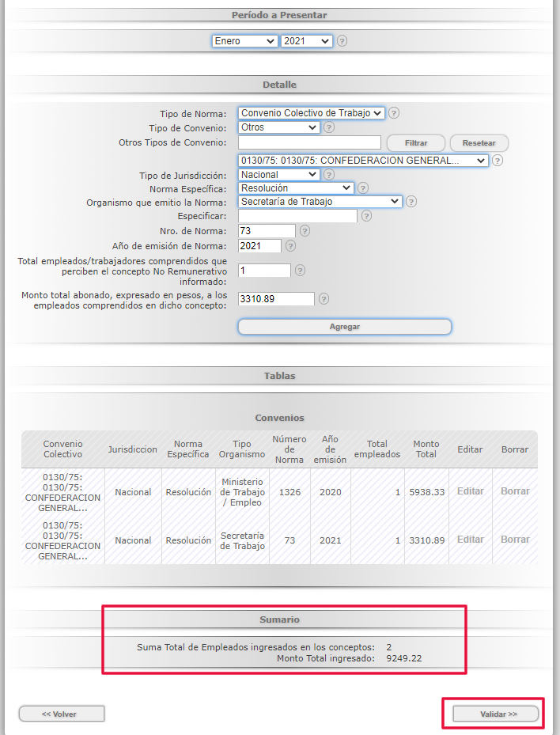The height and width of the screenshot is (735, 560).
Task: Click help icon beside Tipo de Convenio
Action: point(329,127)
